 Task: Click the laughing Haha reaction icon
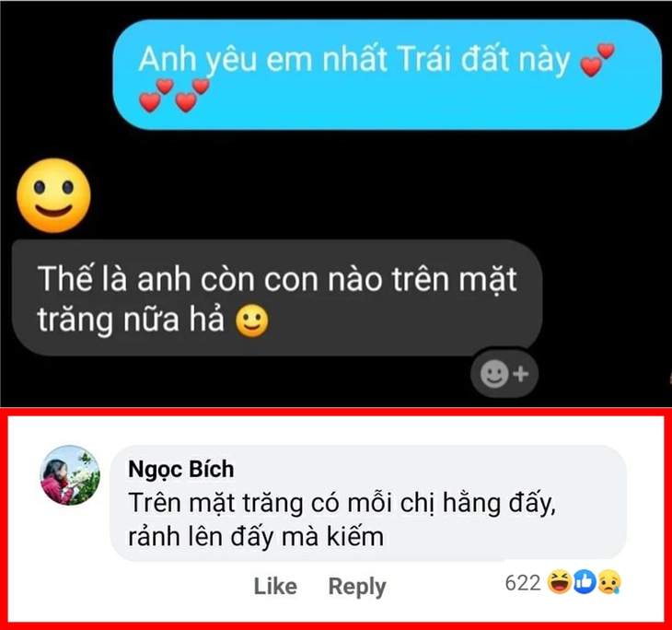tap(559, 582)
